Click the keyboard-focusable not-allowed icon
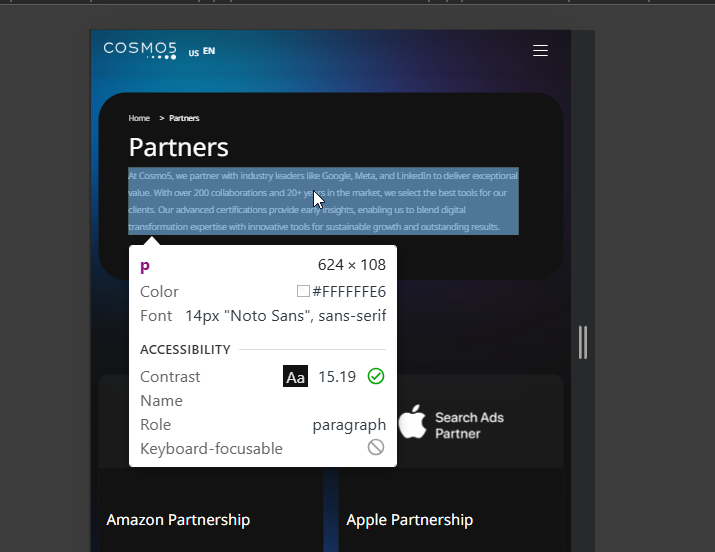 (376, 448)
